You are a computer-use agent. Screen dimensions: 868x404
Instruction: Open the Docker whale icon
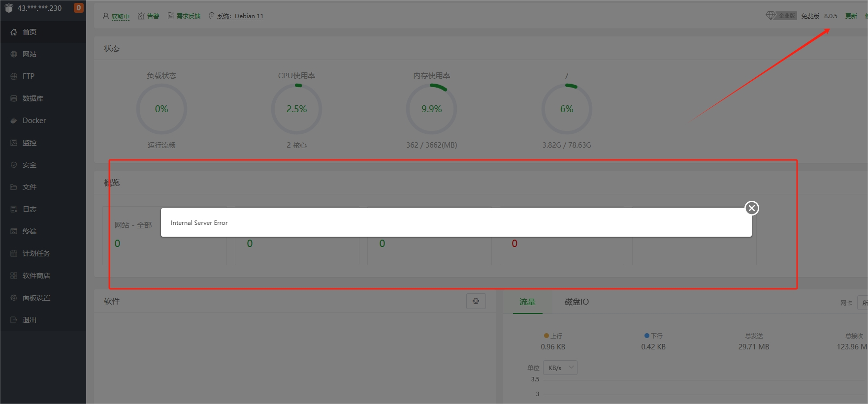tap(14, 121)
